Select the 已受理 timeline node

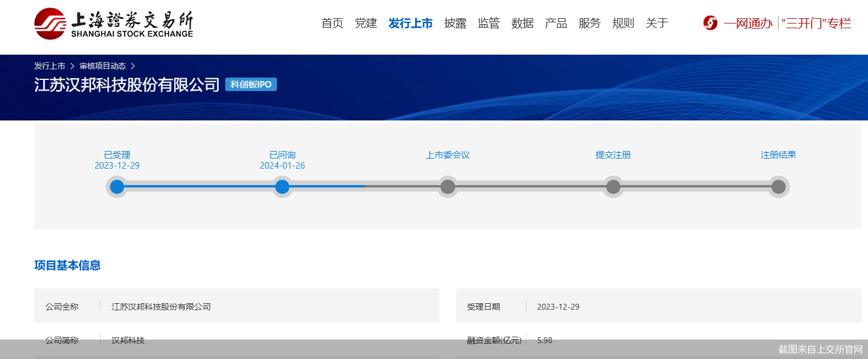[116, 187]
